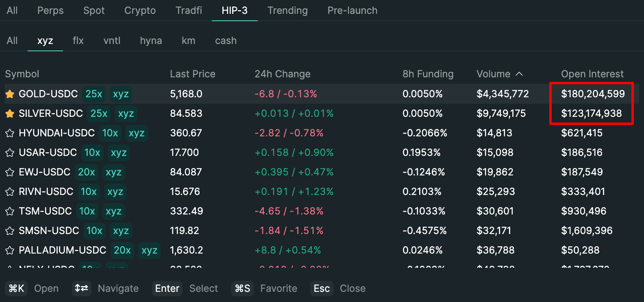Sort by Open Interest column
The height and width of the screenshot is (302, 644).
[x=592, y=74]
